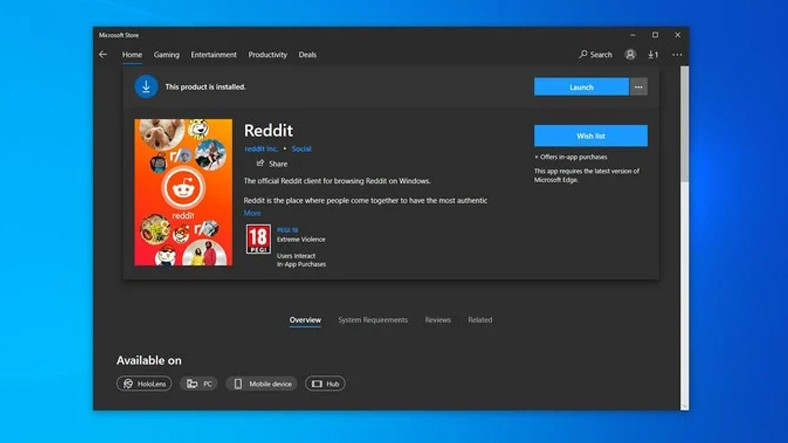Minimize the Microsoft Store window
Screen dimensions: 788x443
pyautogui.click(x=633, y=35)
